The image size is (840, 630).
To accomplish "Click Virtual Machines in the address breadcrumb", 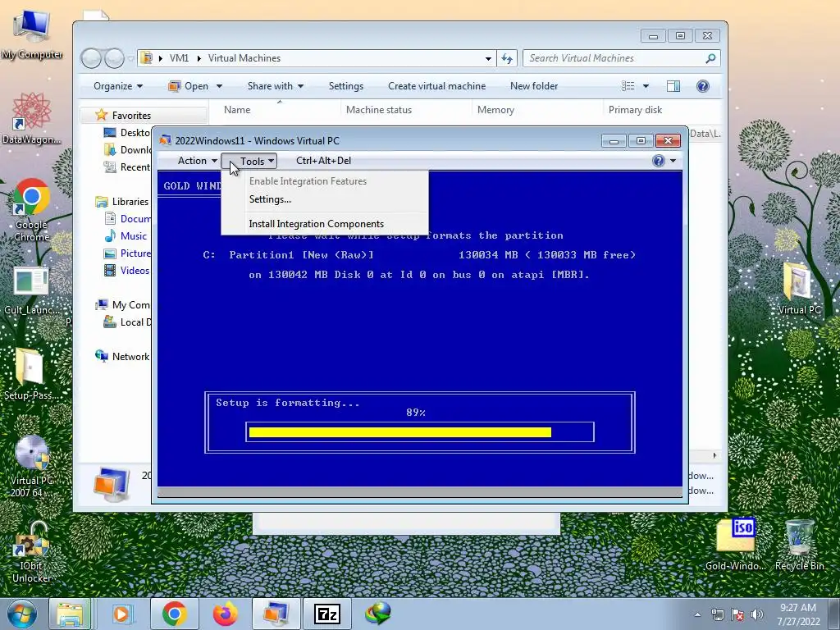I will [244, 58].
